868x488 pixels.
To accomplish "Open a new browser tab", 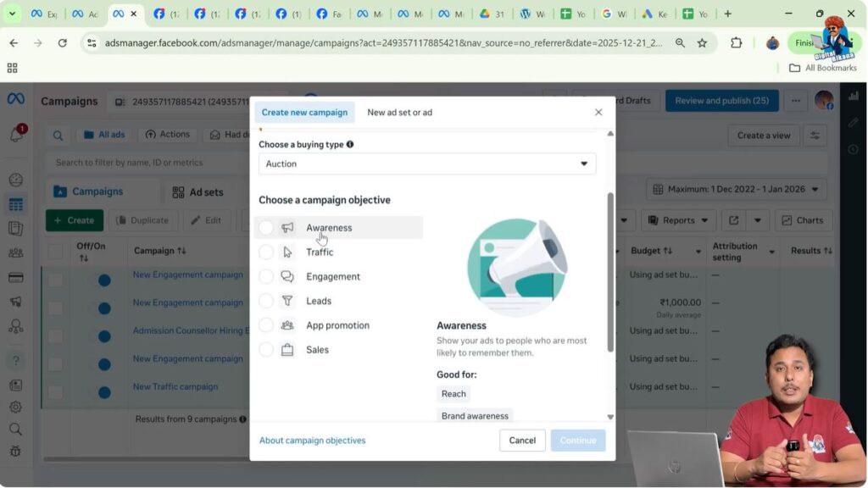I will 728,14.
